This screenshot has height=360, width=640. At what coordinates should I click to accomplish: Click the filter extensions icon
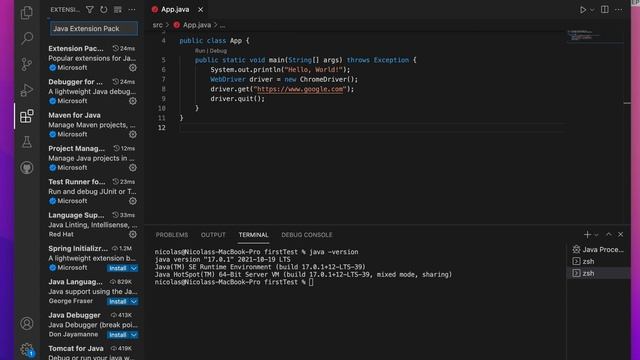(x=89, y=9)
